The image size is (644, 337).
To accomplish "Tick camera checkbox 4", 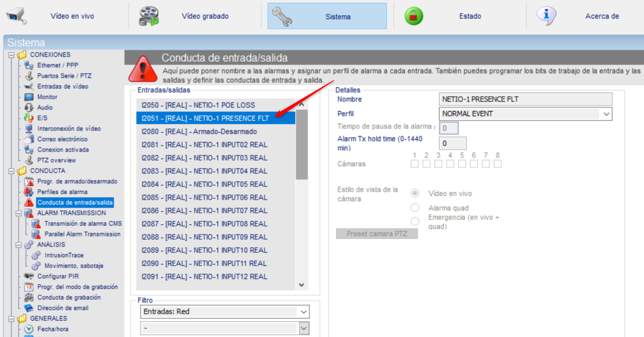I will [x=450, y=164].
